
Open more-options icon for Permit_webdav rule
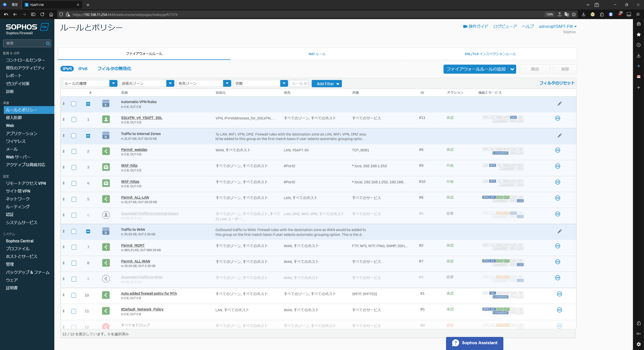click(x=557, y=150)
